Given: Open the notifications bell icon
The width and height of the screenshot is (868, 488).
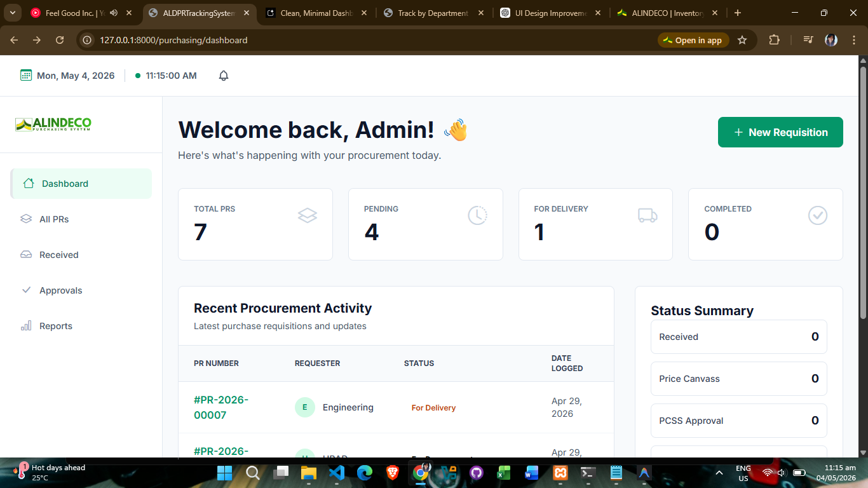Looking at the screenshot, I should pos(224,76).
